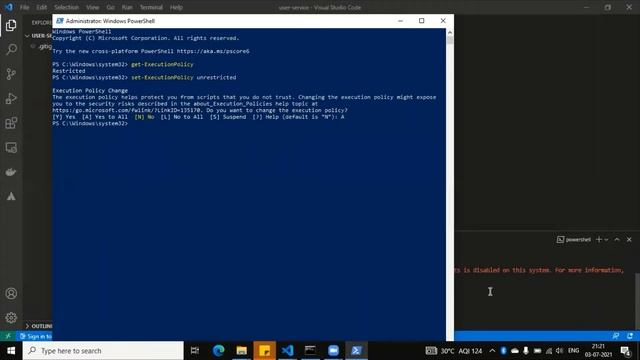The image size is (640, 360).
Task: Open the Search view in VS Code
Action: (x=11, y=50)
